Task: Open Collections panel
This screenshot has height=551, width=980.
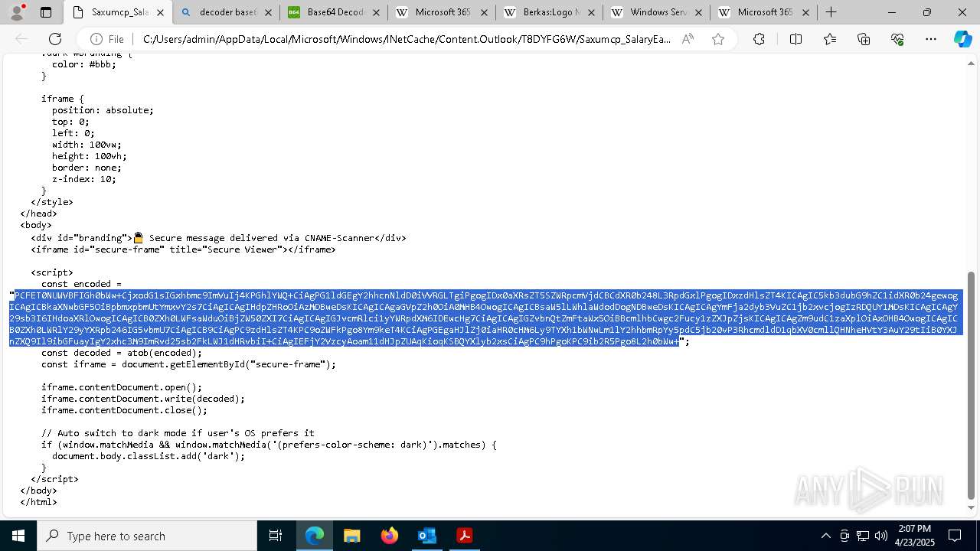Action: pyautogui.click(x=864, y=39)
